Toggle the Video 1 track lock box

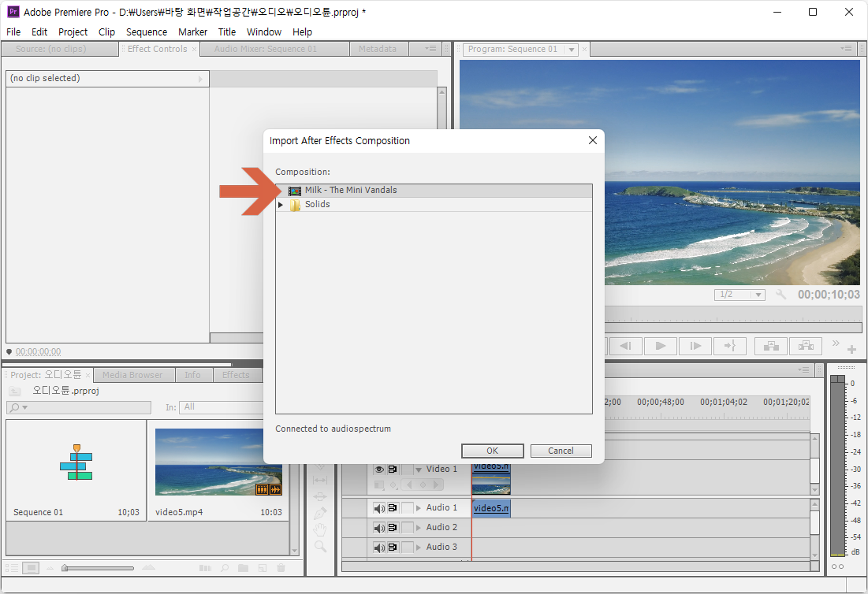[x=407, y=470]
